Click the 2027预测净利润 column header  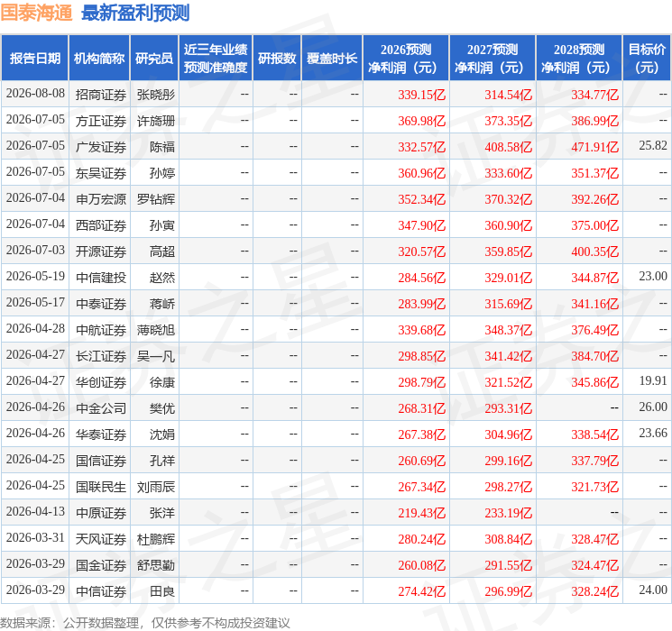click(x=492, y=59)
